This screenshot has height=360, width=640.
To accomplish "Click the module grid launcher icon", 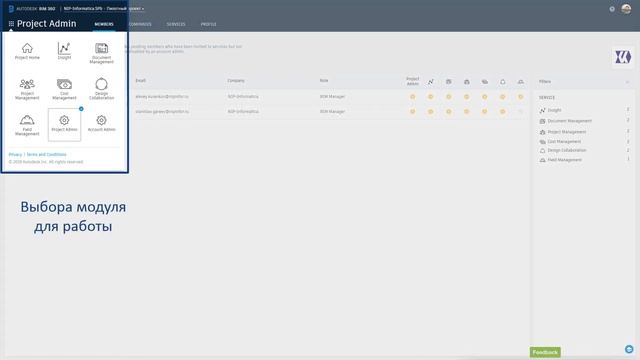I will tap(11, 24).
